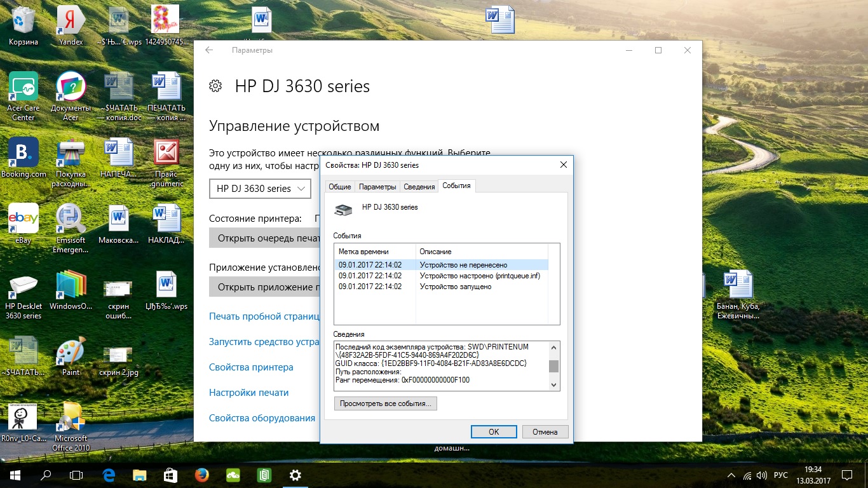
Task: Select the НАКЛАД... Word document icon
Action: point(166,224)
